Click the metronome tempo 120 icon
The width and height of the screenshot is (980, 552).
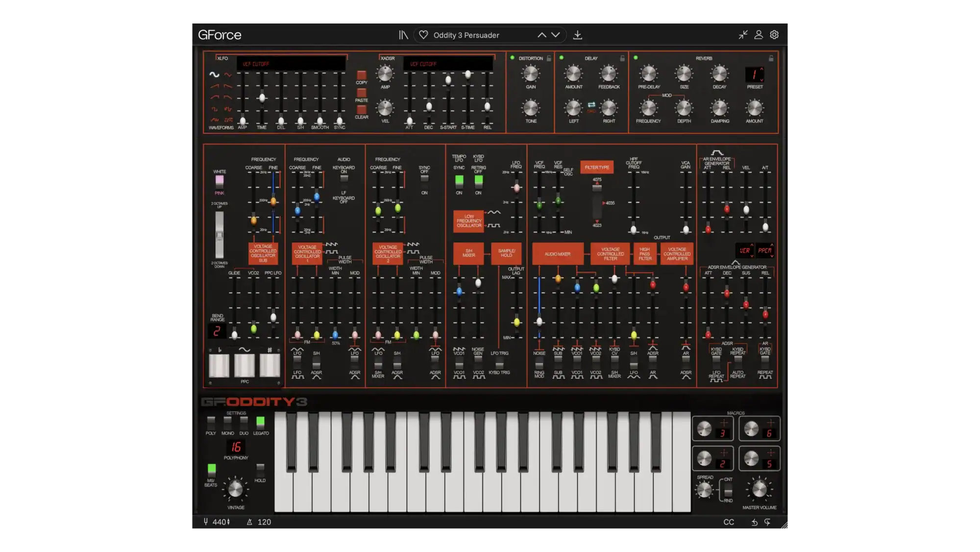pyautogui.click(x=249, y=522)
